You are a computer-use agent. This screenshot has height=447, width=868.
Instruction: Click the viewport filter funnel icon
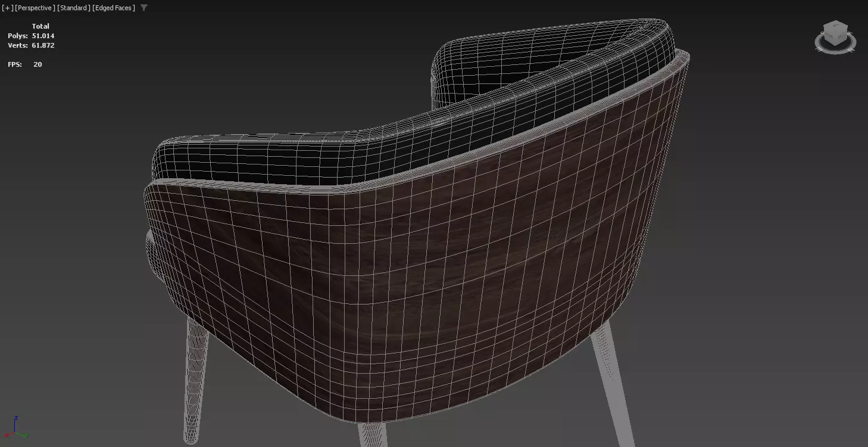click(144, 8)
